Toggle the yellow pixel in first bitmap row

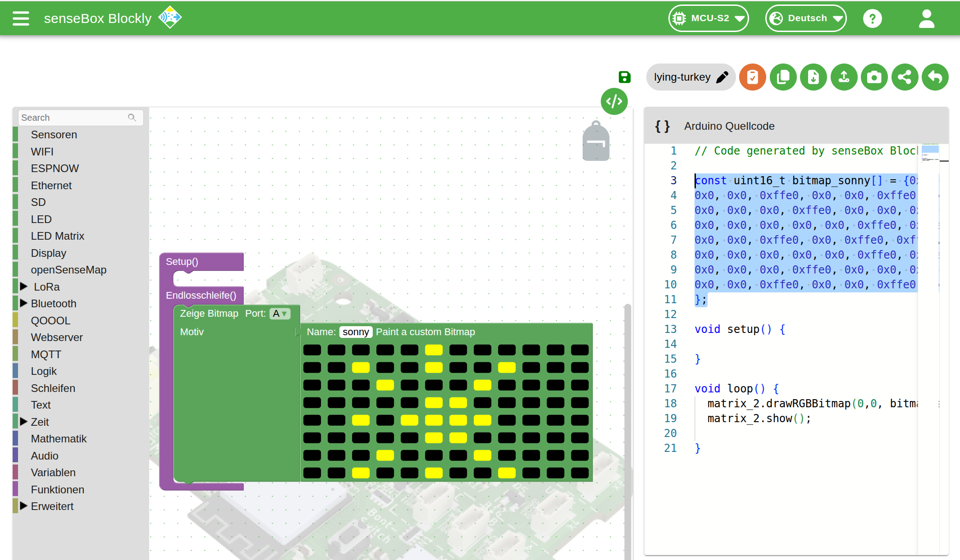(434, 350)
